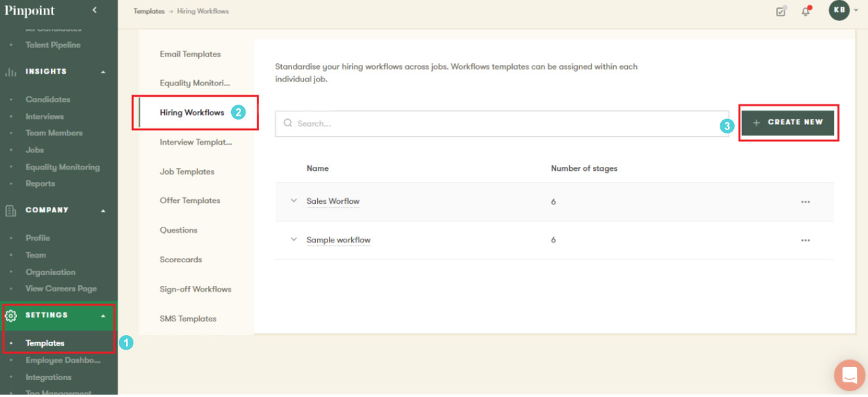This screenshot has height=397, width=868.
Task: Open options menu for Sample workflow row
Action: click(806, 241)
